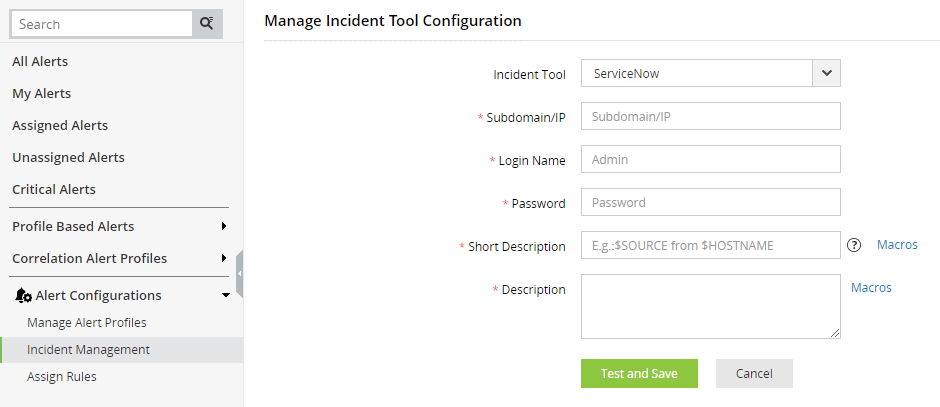The width and height of the screenshot is (940, 407).
Task: Collapse the Alert Configurations section arrow
Action: [225, 296]
